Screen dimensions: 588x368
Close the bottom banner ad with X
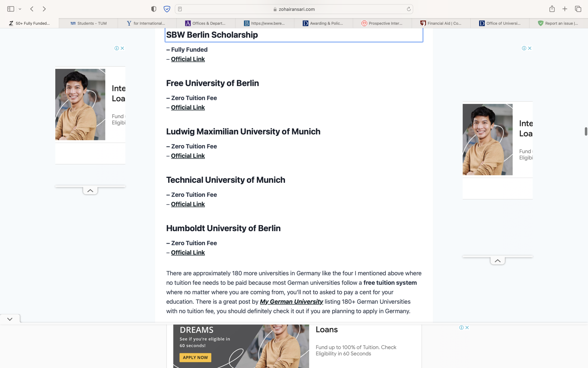(x=467, y=327)
